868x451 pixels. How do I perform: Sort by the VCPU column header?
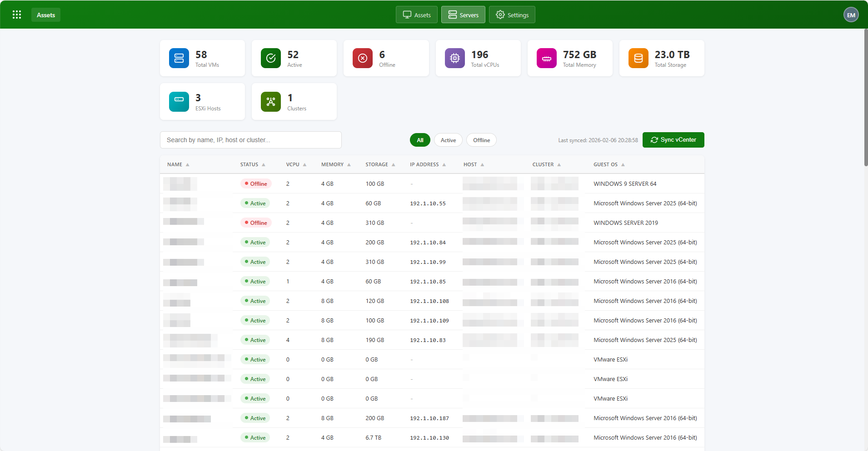[x=296, y=164]
